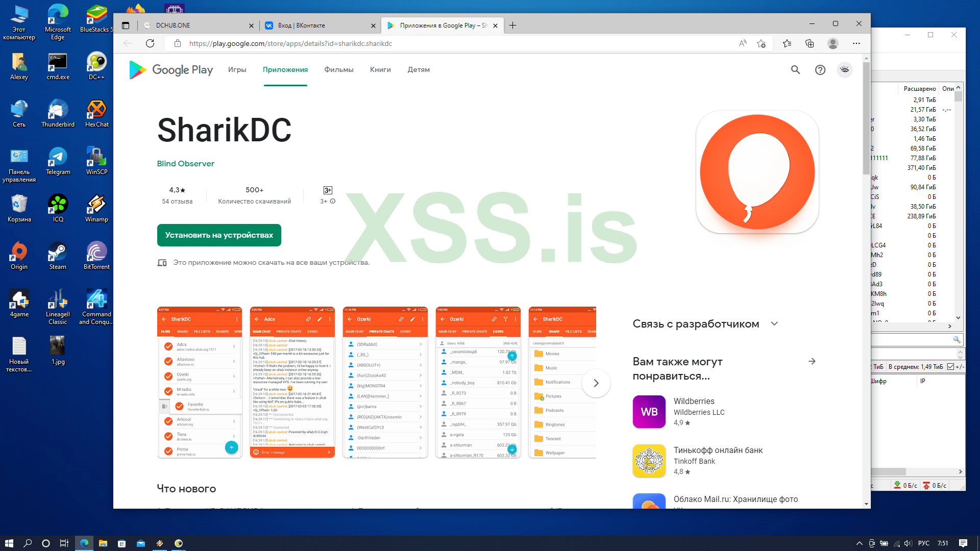Show next screenshots with carousel chevron
This screenshot has width=980, height=551.
(596, 383)
